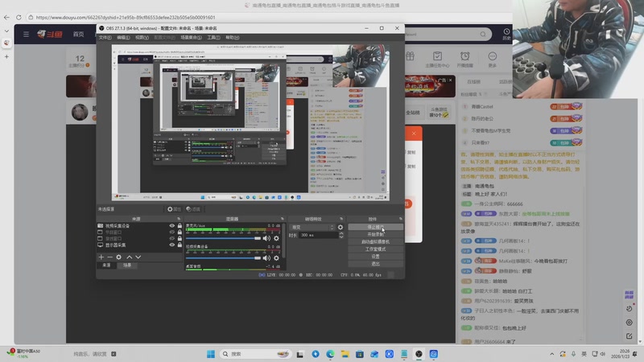Switch to the 来源 tab in OBS
This screenshot has width=644, height=362.
point(106,265)
